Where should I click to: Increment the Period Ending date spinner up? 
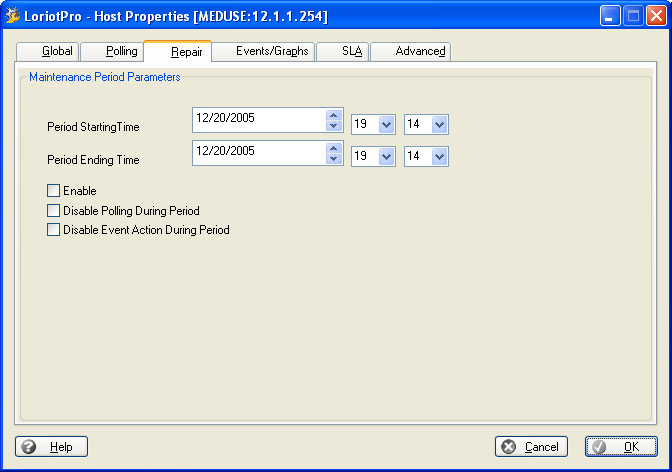point(334,147)
